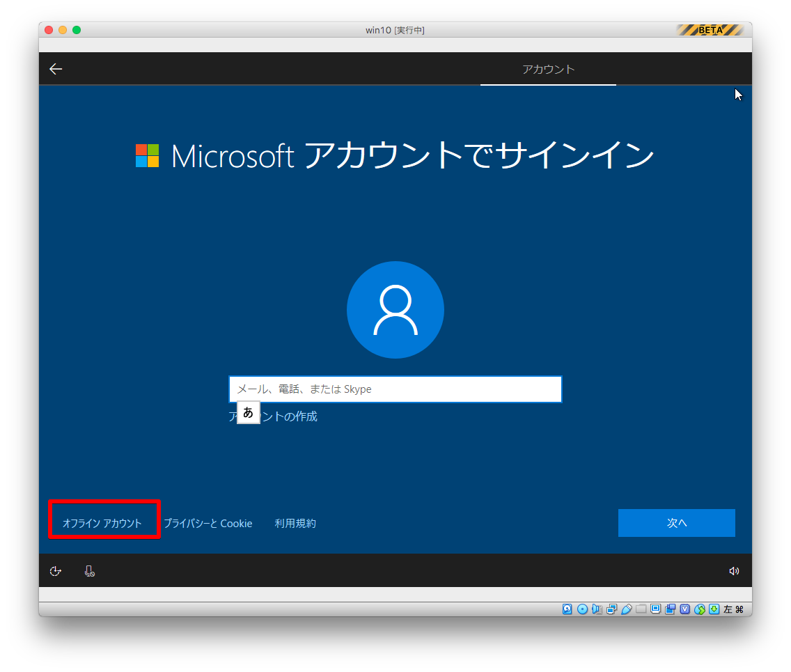Viewport: 791px width, 672px height.
Task: Click the VirtualBox network indicator
Action: point(611,609)
